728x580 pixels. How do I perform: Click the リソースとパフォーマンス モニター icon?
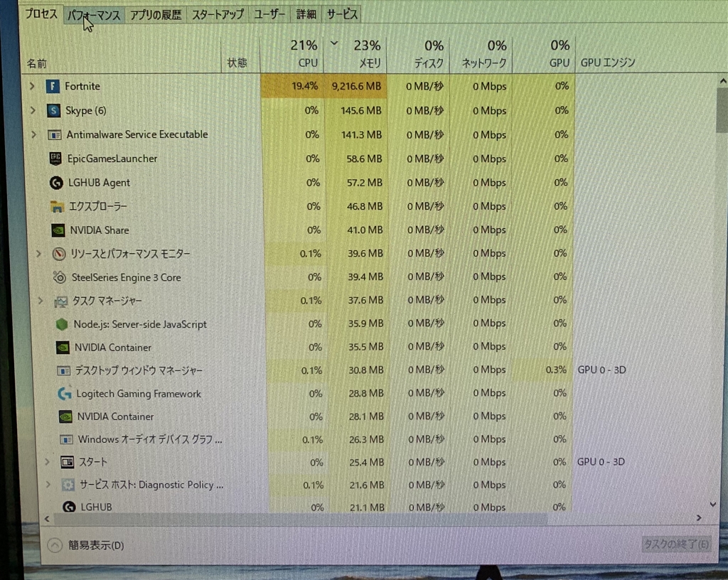(x=59, y=254)
